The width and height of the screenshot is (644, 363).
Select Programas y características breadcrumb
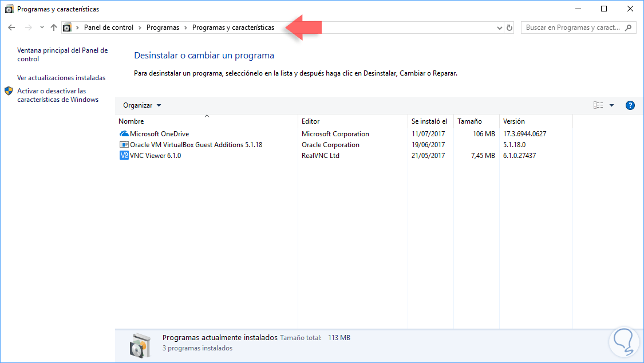(234, 27)
